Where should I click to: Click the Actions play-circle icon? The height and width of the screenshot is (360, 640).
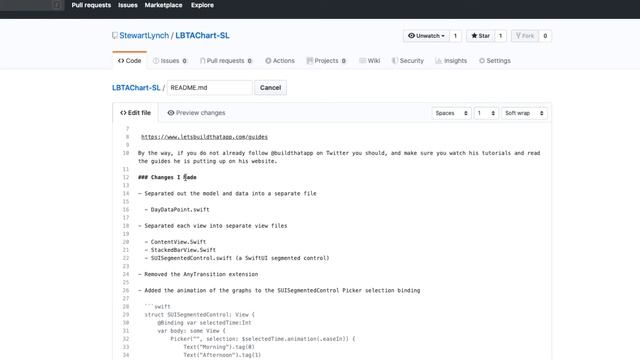click(x=268, y=61)
